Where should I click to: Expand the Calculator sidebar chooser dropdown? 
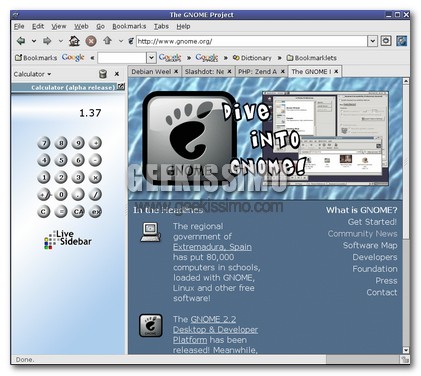32,74
